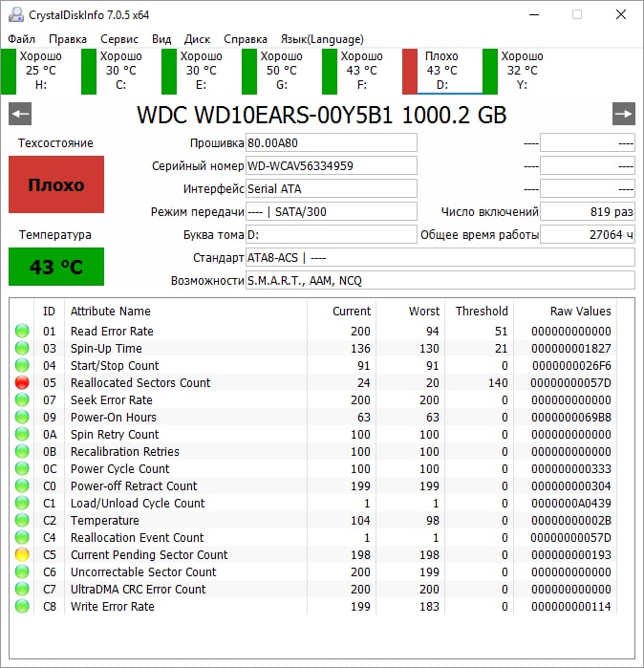The height and width of the screenshot is (668, 644).
Task: Click the Attribute Name column header
Action: 185,311
